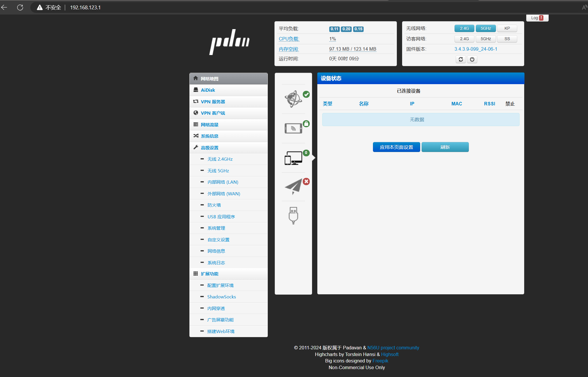Image resolution: width=588 pixels, height=377 pixels.
Task: Click the browser page reload icon
Action: [20, 7]
